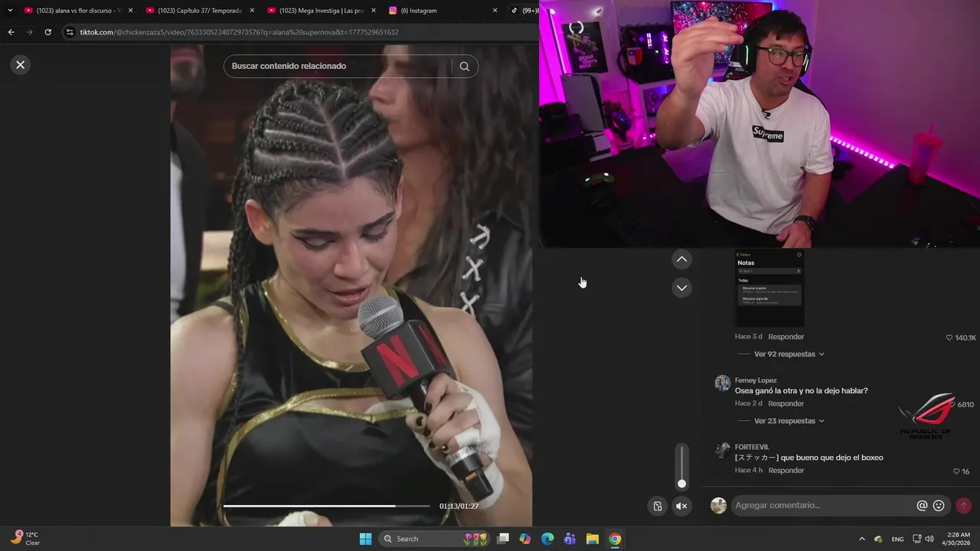Screen dimensions: 980x551
Task: Open the browser tab search dropdown arrow
Action: (10, 11)
